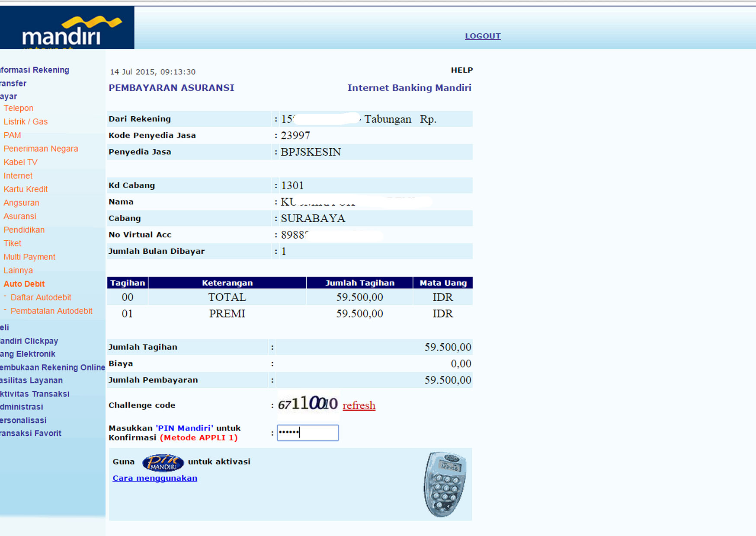Click the Mata Uang column header
756x536 pixels.
443,283
